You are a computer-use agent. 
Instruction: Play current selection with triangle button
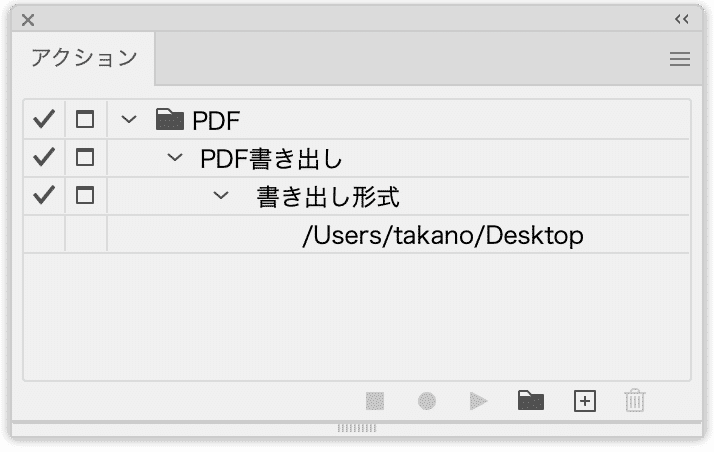478,401
